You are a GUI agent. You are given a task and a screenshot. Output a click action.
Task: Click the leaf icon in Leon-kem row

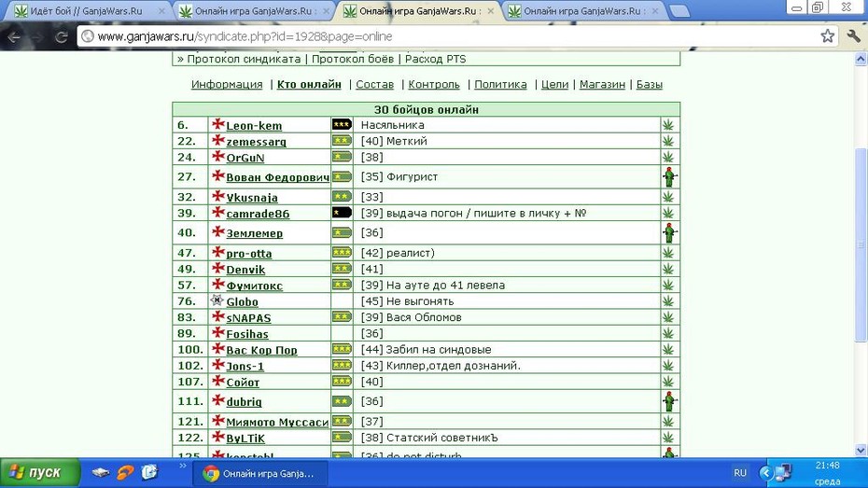668,125
